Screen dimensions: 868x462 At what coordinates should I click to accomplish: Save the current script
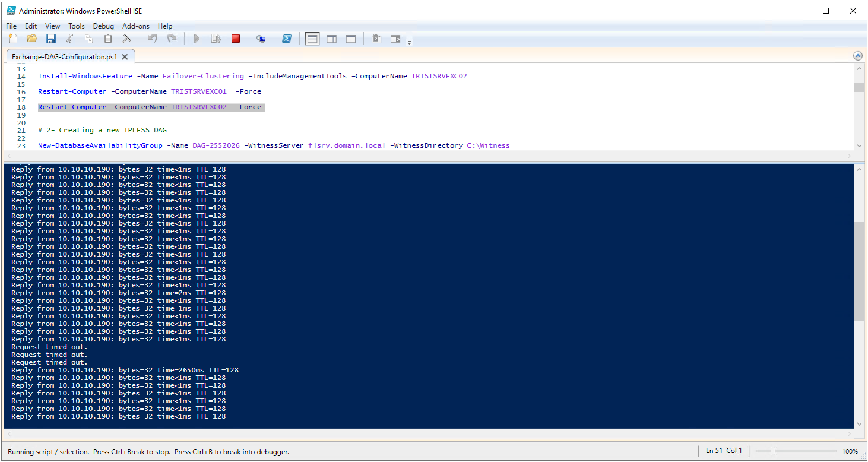point(51,39)
